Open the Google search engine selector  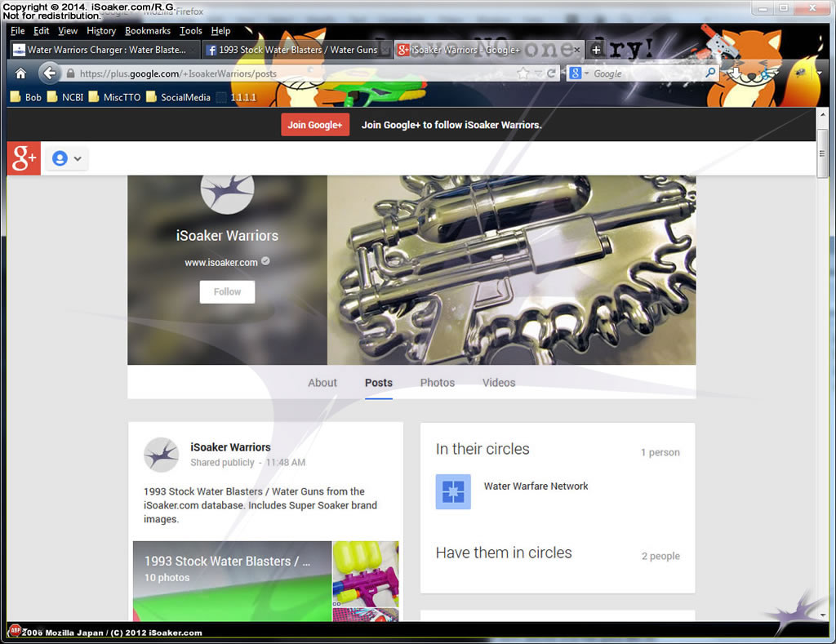point(579,73)
